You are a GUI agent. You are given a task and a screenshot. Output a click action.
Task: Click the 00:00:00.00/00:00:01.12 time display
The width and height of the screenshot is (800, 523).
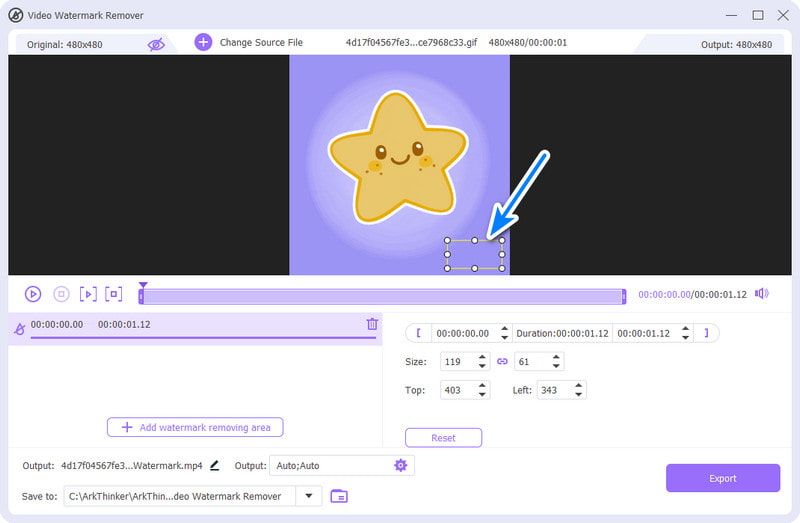point(692,294)
